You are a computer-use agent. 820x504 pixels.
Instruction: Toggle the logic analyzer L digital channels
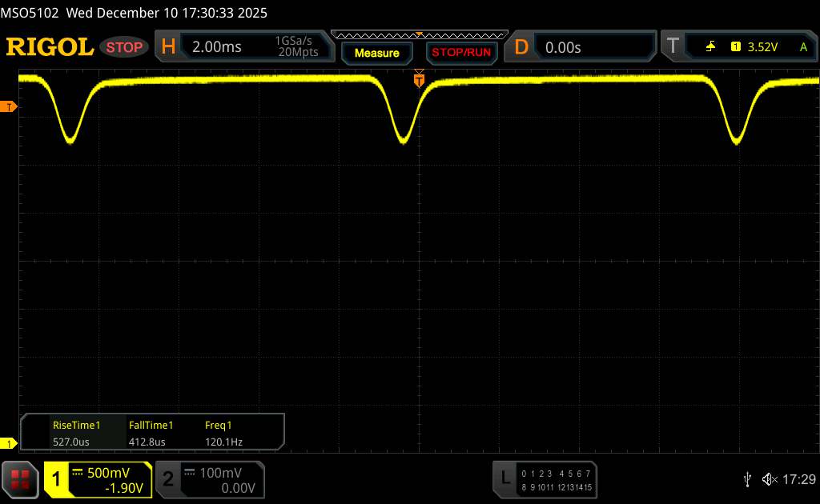click(505, 478)
